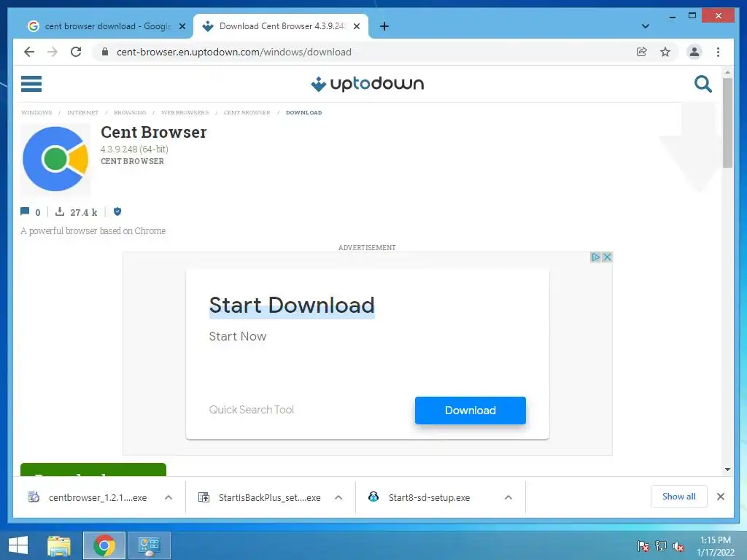This screenshot has width=747, height=560.
Task: Share this page icon in address bar
Action: pyautogui.click(x=642, y=52)
